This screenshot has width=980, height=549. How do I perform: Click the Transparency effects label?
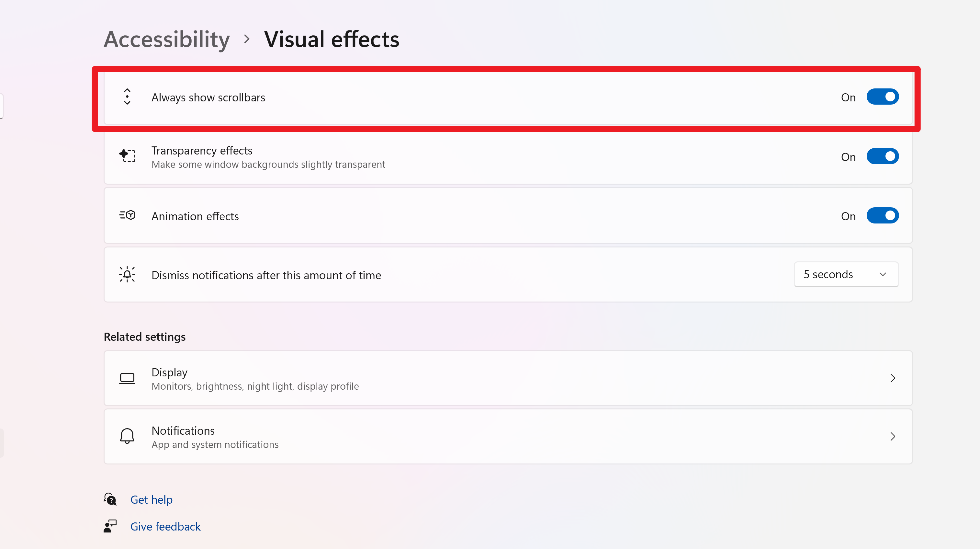click(x=202, y=151)
